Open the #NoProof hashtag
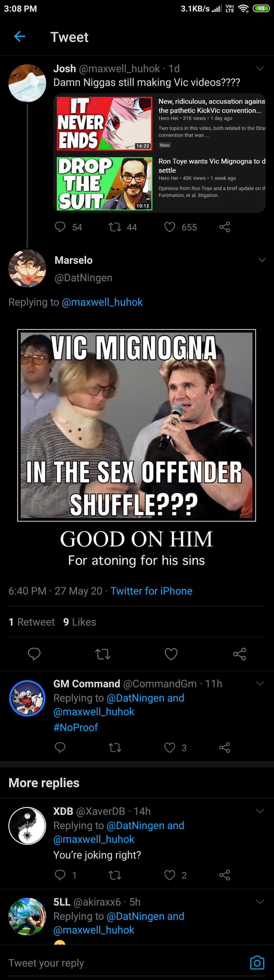 pos(76,727)
